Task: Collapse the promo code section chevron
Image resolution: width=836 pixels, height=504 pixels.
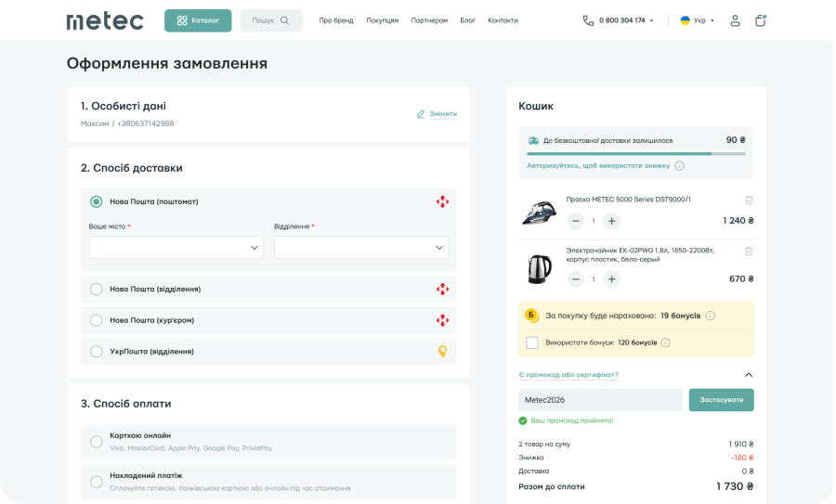Action: click(x=749, y=375)
